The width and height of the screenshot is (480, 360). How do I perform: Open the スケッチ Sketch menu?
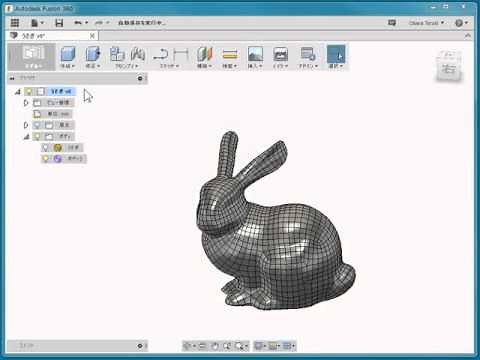169,66
